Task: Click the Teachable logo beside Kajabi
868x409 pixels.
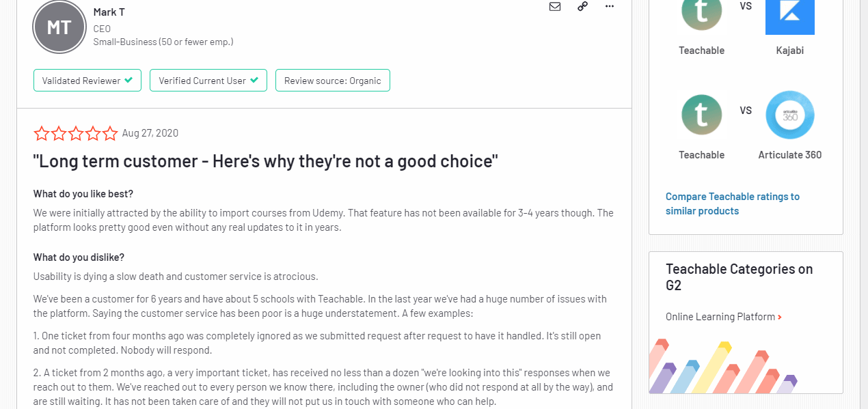Action: click(701, 14)
